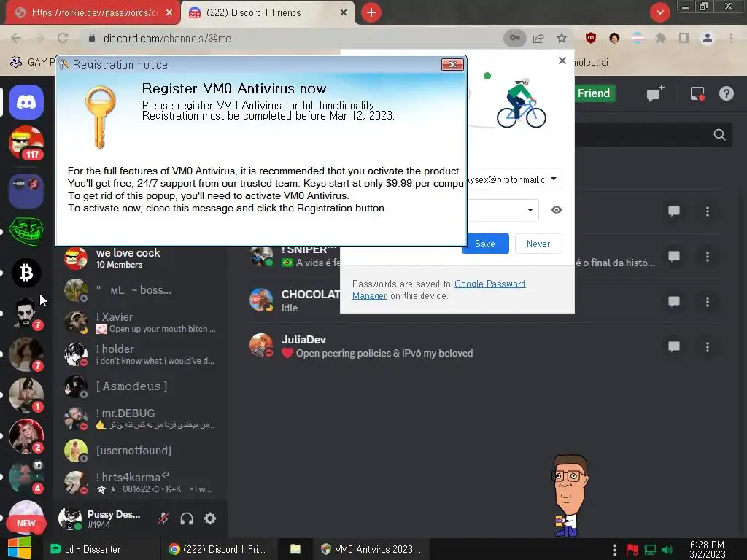Go back in browser history
The width and height of the screenshot is (747, 560).
[x=16, y=38]
